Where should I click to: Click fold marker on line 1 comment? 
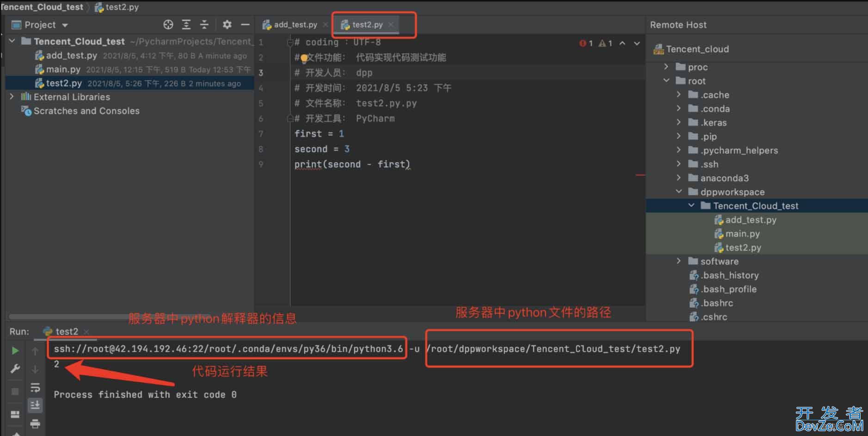point(290,43)
